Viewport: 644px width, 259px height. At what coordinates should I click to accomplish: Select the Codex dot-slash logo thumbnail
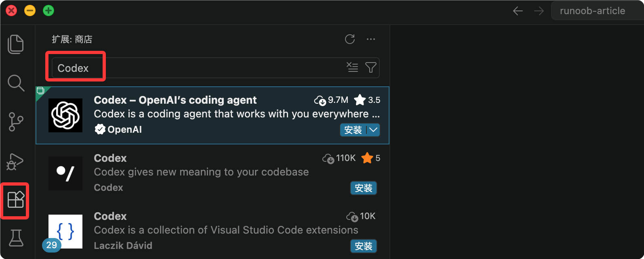point(65,173)
